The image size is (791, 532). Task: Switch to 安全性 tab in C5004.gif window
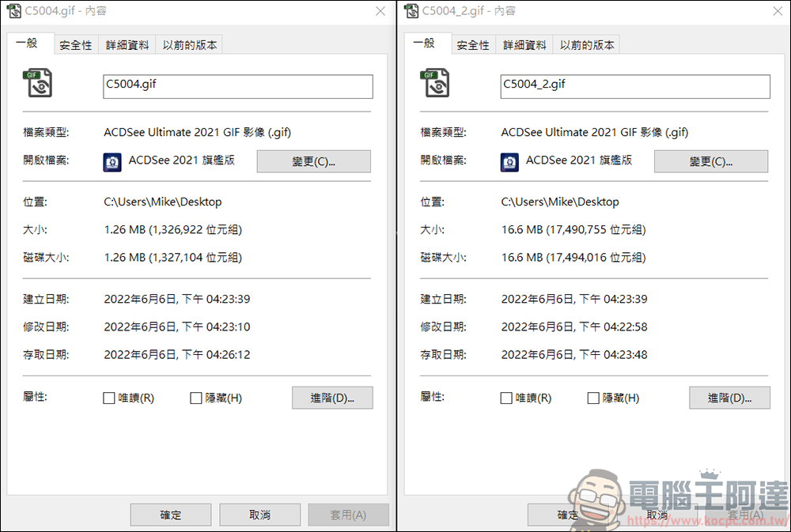click(76, 45)
